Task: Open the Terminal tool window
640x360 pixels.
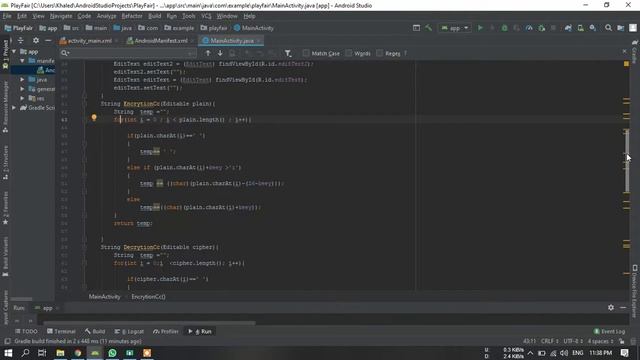Action: click(61, 331)
